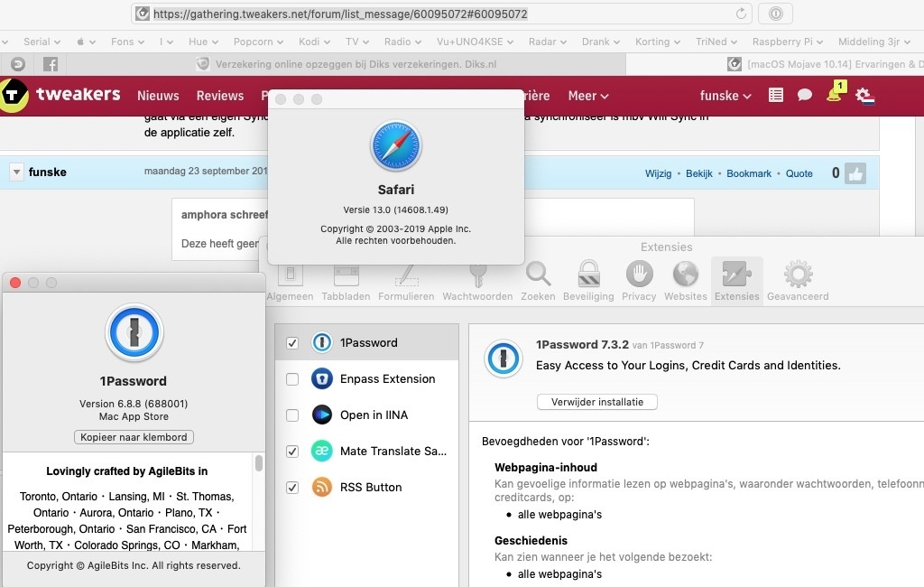Select the RSS Button extension row
Viewport: 924px width, 587px height.
point(366,488)
